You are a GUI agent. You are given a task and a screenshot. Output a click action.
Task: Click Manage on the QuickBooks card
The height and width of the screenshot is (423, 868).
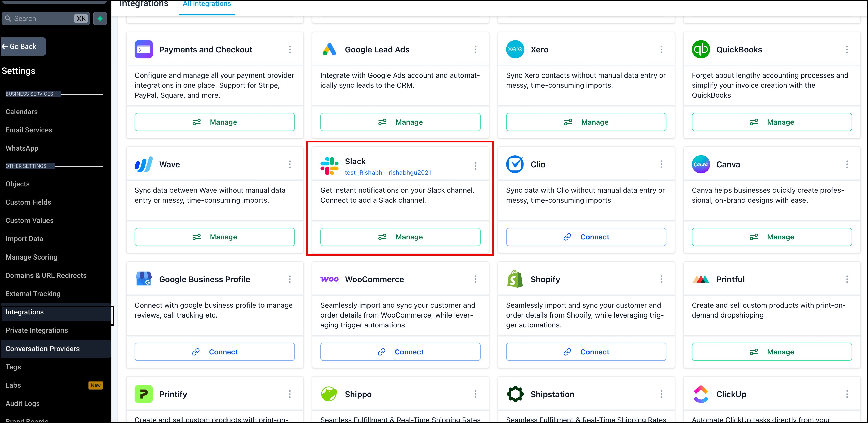772,122
